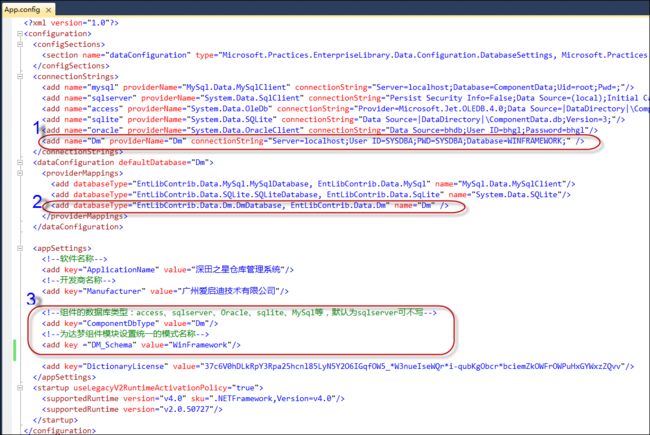Click defaultDatabase="Dm" attribute
650x435 pixels.
coord(163,163)
